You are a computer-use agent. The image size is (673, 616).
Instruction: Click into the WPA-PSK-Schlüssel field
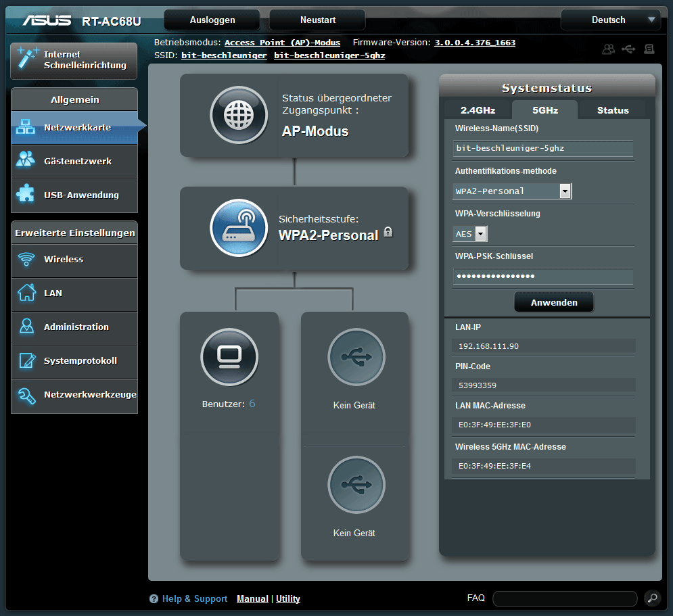coord(543,277)
